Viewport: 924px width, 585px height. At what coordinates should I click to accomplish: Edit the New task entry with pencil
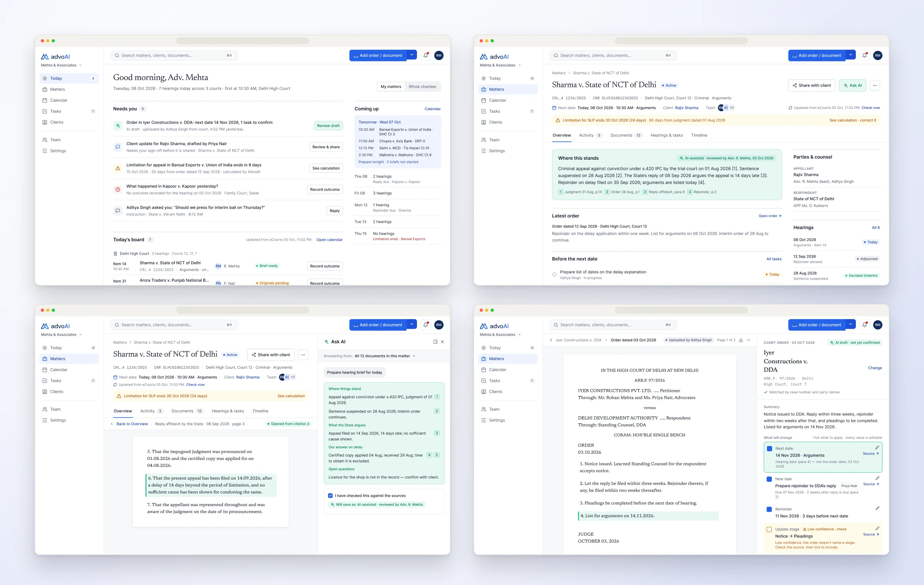(877, 478)
